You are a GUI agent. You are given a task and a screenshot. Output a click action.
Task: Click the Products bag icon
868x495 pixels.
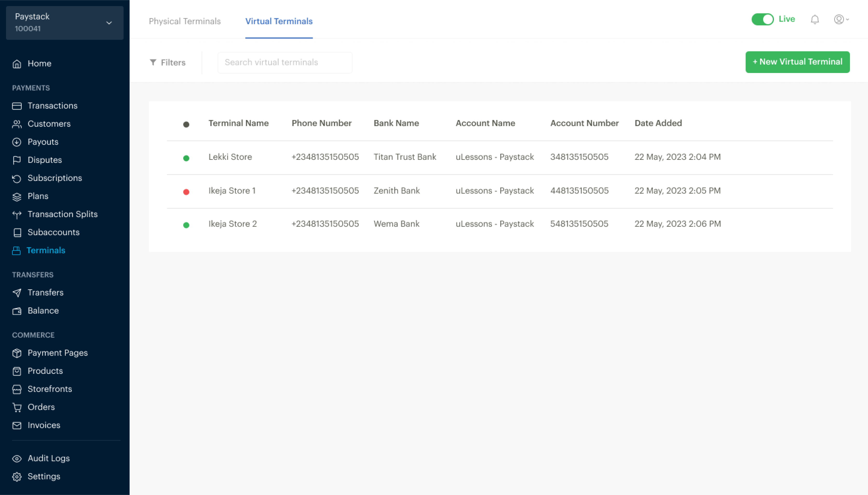tap(17, 371)
